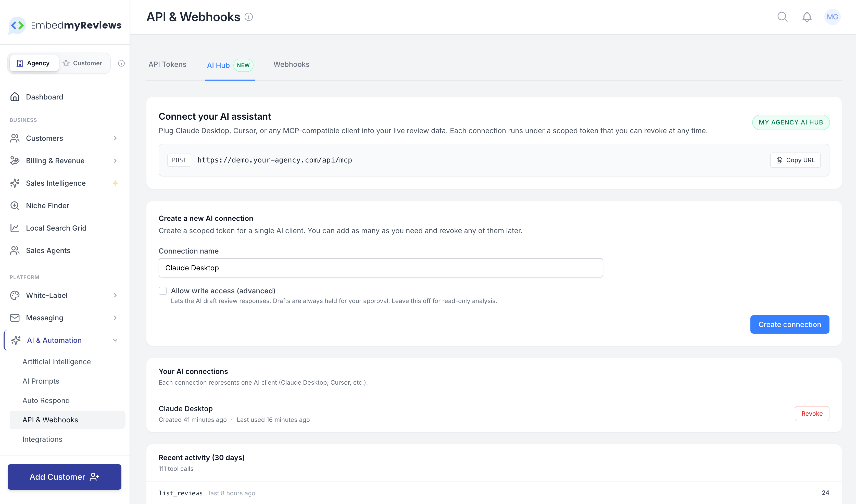
Task: Expand the Customers menu chevron
Action: point(115,138)
